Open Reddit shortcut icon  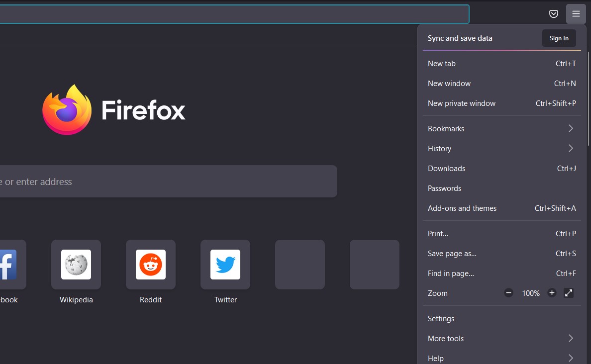pyautogui.click(x=150, y=264)
